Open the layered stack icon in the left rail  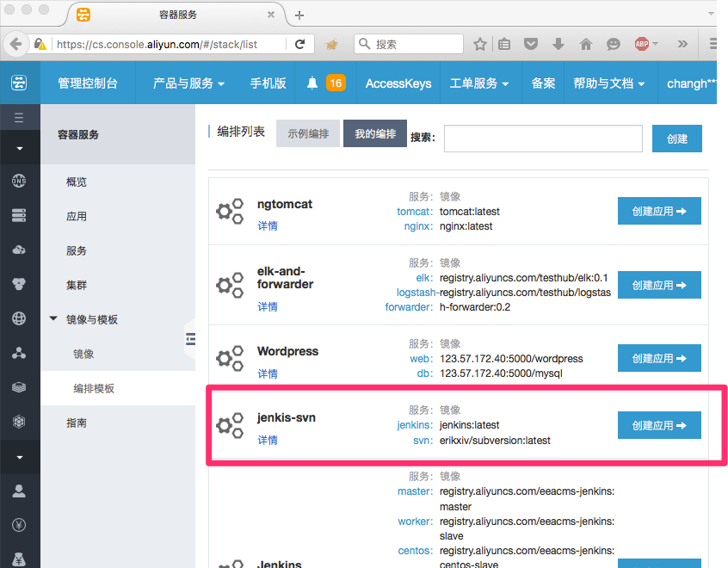click(19, 387)
